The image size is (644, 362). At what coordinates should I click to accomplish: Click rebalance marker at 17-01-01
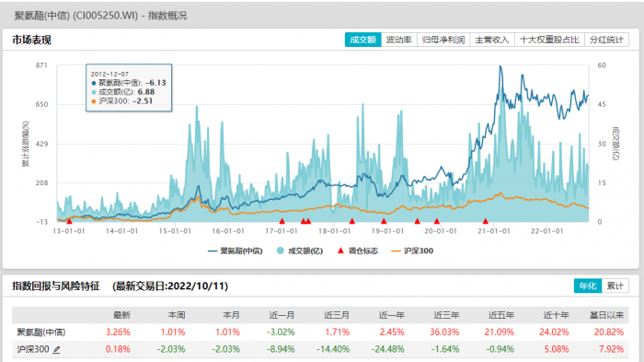click(282, 221)
